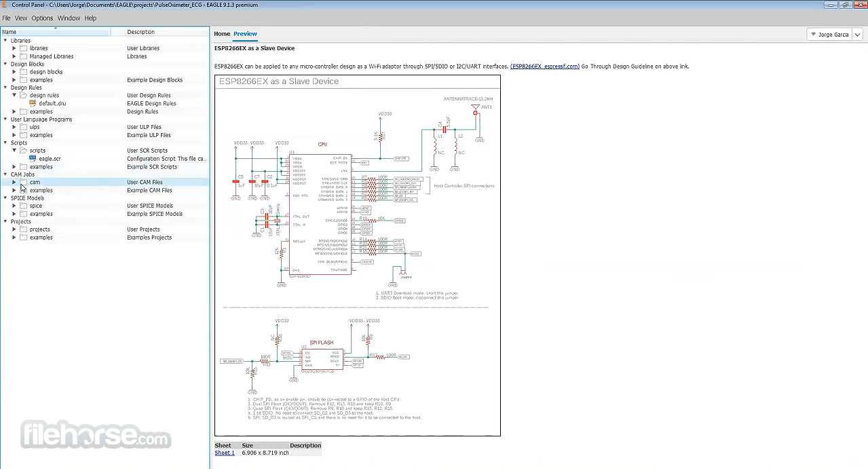Click the "User Libraries" description text
This screenshot has width=868, height=469.
[143, 48]
